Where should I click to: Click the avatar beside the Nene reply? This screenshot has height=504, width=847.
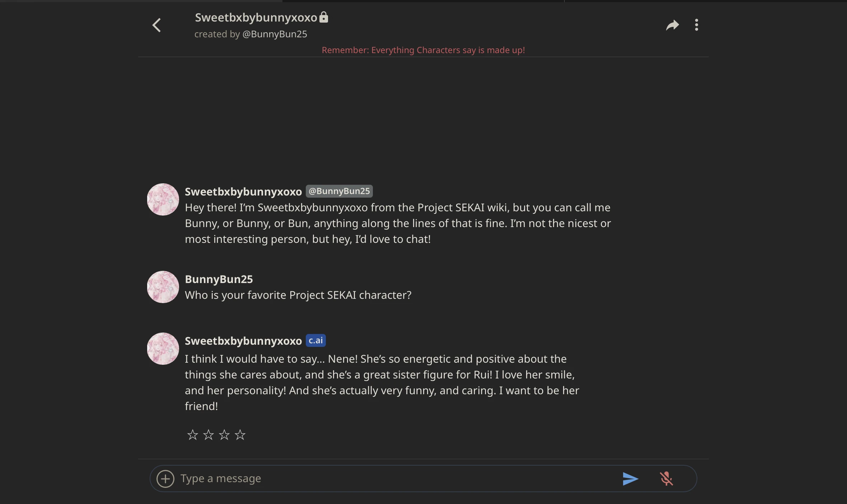(x=163, y=349)
